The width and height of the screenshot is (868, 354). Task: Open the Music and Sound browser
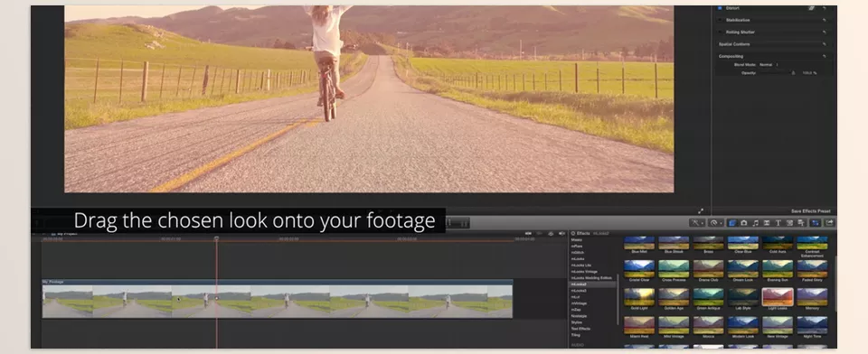(x=756, y=223)
